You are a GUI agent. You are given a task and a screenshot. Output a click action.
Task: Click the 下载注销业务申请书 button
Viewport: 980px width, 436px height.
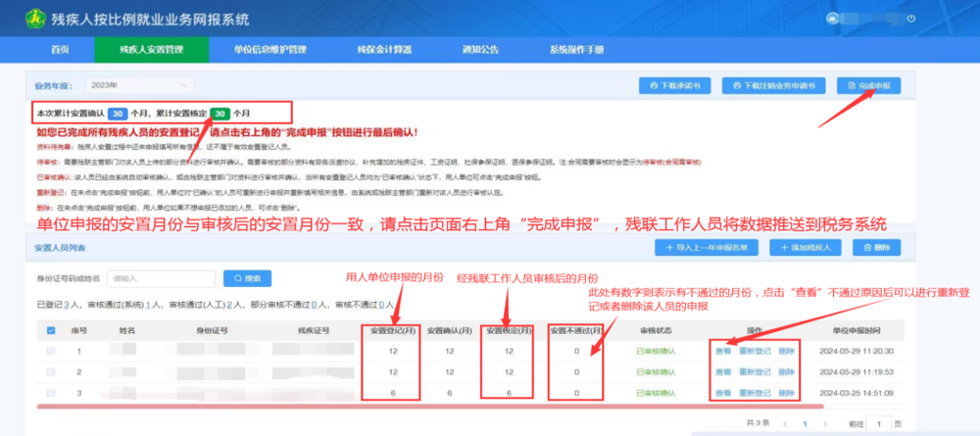pos(774,85)
